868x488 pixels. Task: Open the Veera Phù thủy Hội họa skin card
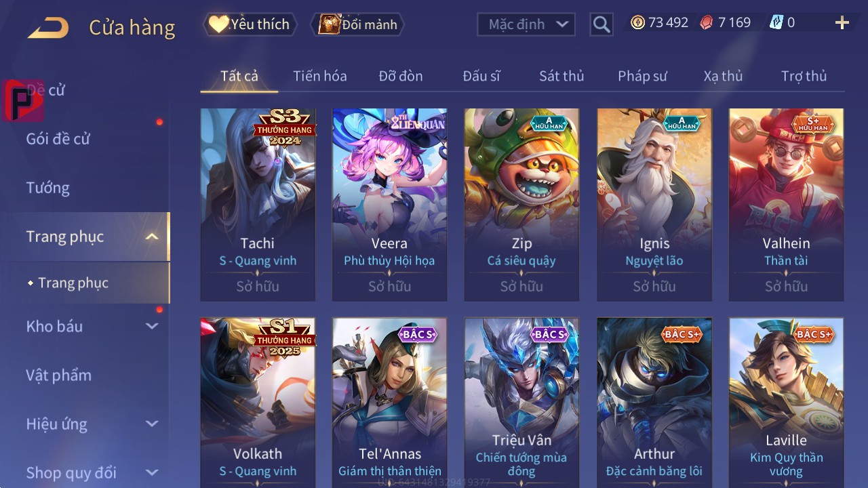click(x=389, y=205)
